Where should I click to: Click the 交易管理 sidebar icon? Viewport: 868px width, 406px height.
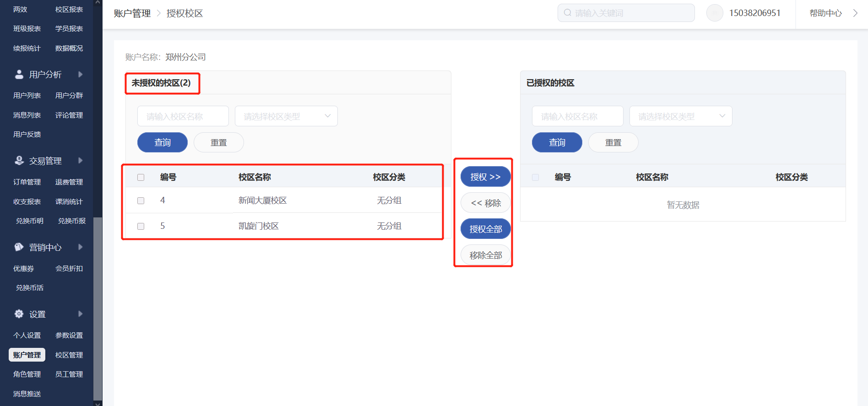[19, 161]
